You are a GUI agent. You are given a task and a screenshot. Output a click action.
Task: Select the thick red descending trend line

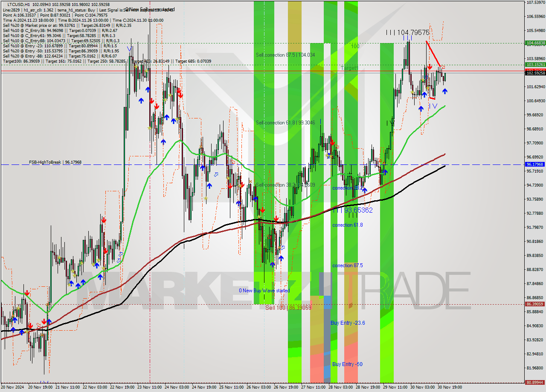[x=433, y=54]
